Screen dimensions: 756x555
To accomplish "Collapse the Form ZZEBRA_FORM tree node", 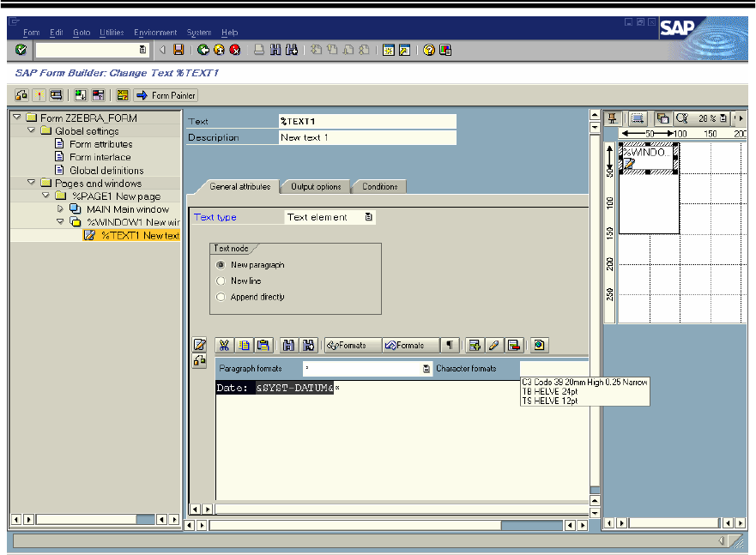I will 17,117.
